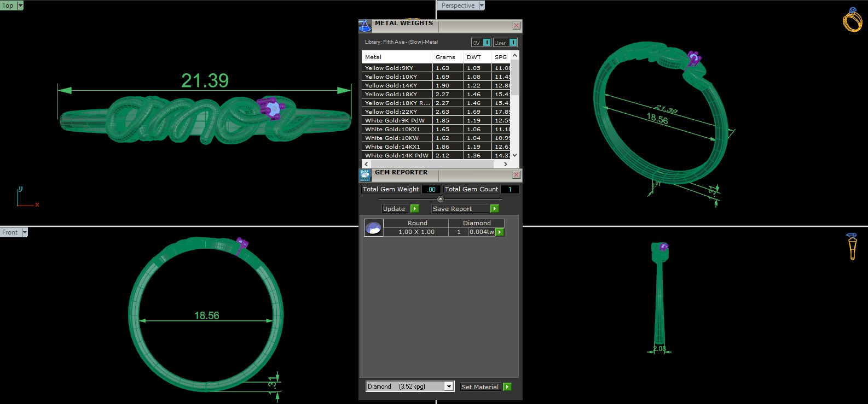Viewport: 868px width, 404px height.
Task: Click the Set Material button
Action: pyautogui.click(x=481, y=387)
